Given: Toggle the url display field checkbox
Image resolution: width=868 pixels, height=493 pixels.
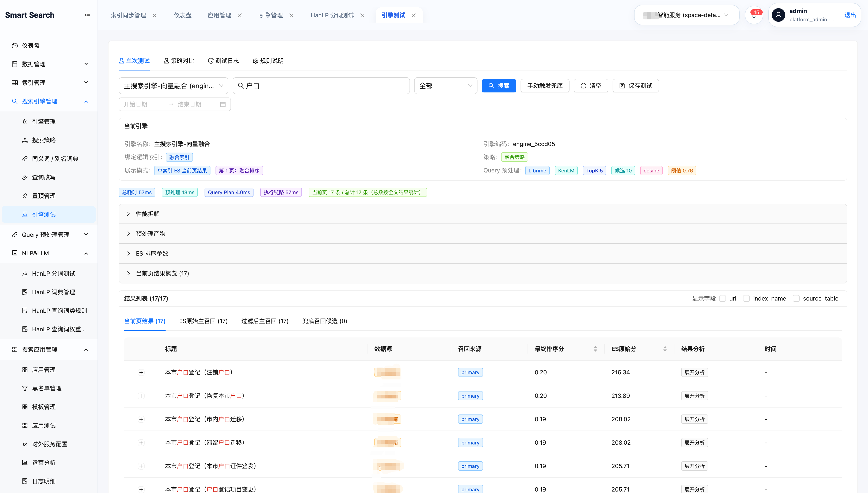Looking at the screenshot, I should coord(722,299).
